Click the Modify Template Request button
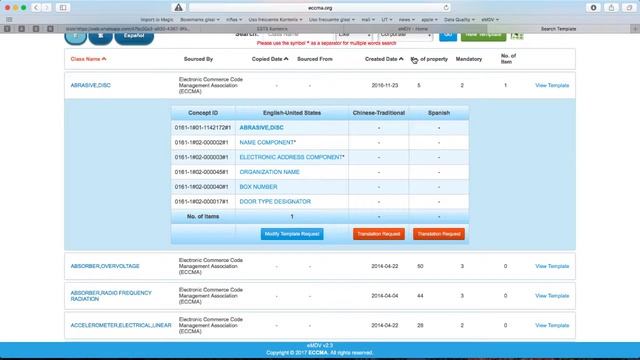 292,234
